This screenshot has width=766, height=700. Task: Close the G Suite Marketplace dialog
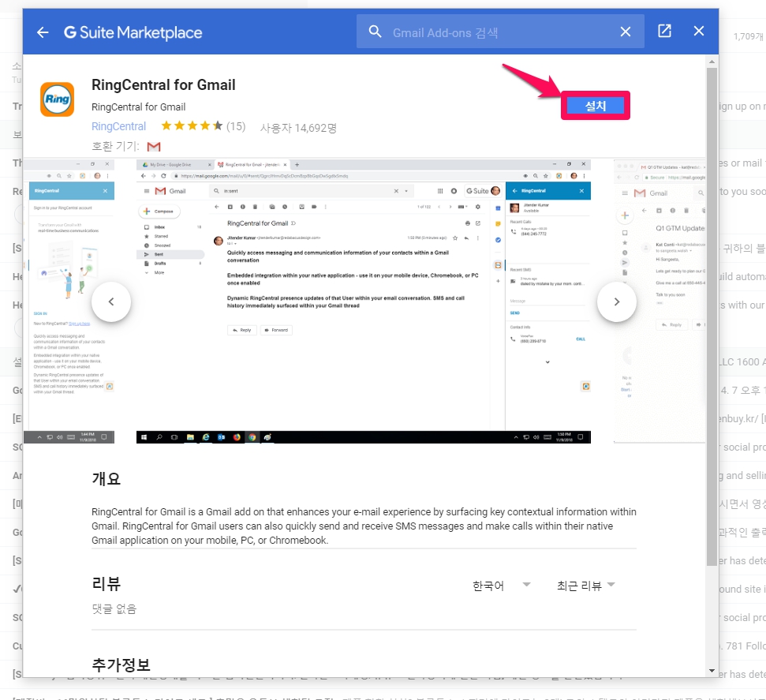(x=698, y=32)
